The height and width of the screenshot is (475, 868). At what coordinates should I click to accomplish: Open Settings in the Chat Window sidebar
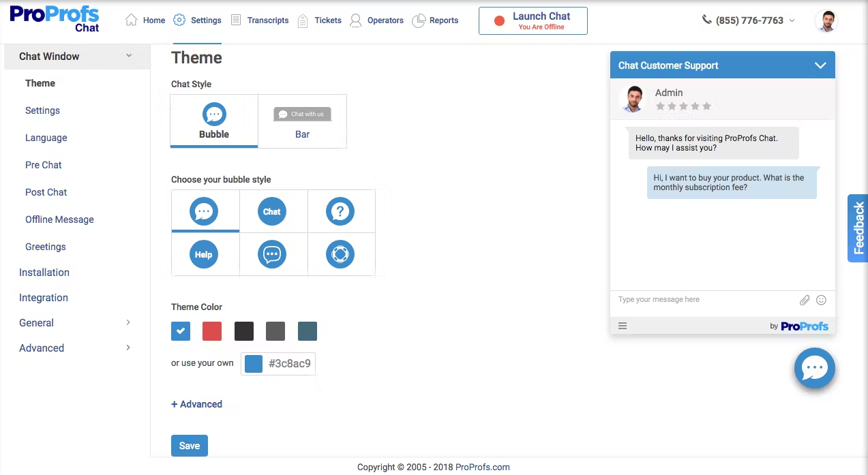pos(42,110)
